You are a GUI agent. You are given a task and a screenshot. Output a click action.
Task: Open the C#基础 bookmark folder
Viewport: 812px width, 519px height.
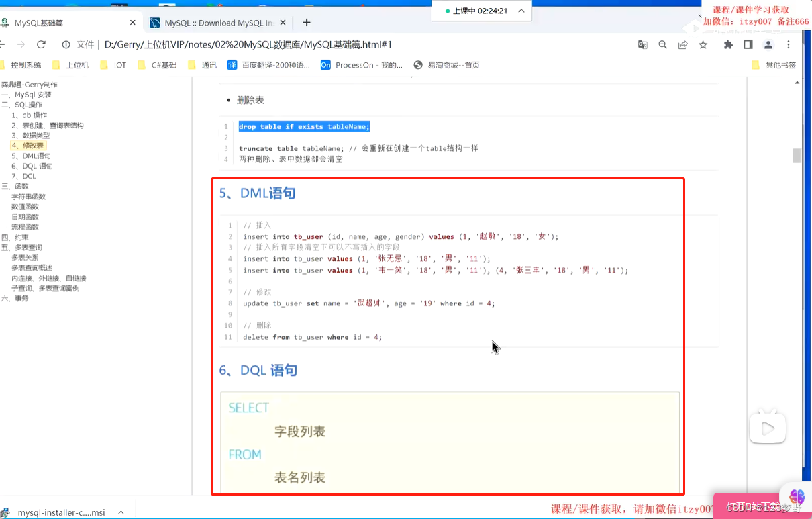tap(157, 65)
